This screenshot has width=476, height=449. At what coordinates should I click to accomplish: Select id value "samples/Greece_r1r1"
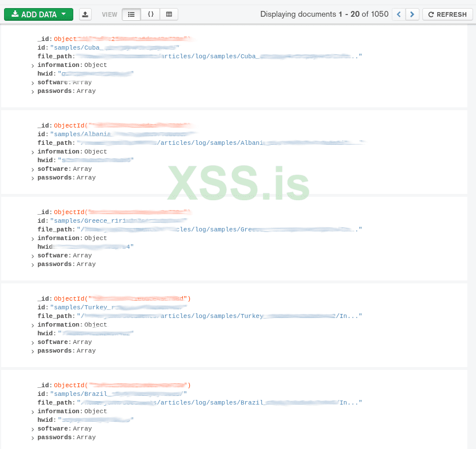(x=118, y=220)
